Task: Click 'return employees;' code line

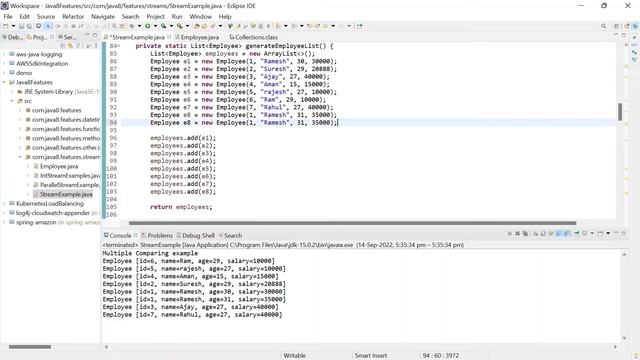Action: tap(181, 207)
